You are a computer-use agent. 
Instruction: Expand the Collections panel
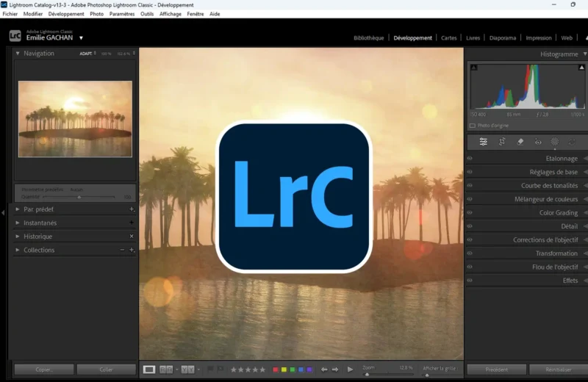pyautogui.click(x=18, y=250)
